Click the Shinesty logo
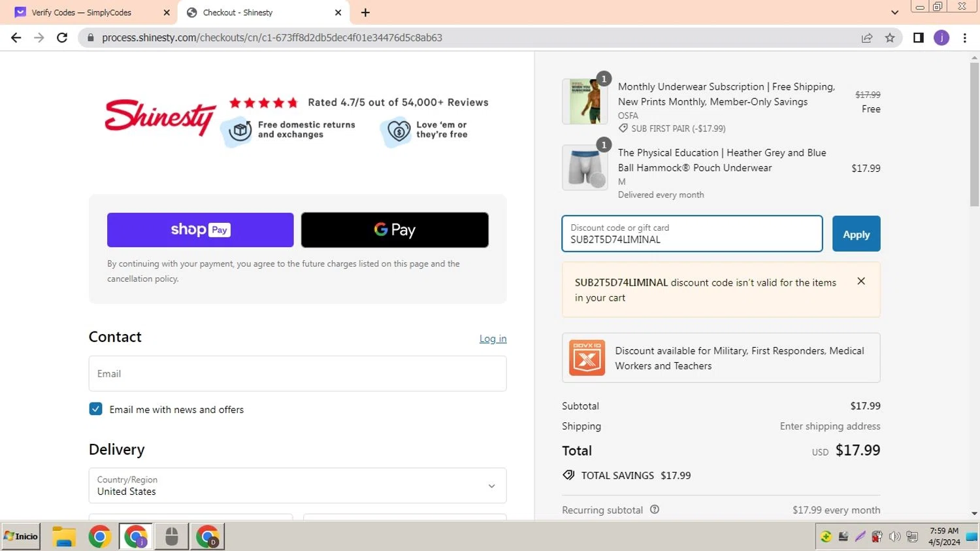The width and height of the screenshot is (980, 551). tap(160, 117)
